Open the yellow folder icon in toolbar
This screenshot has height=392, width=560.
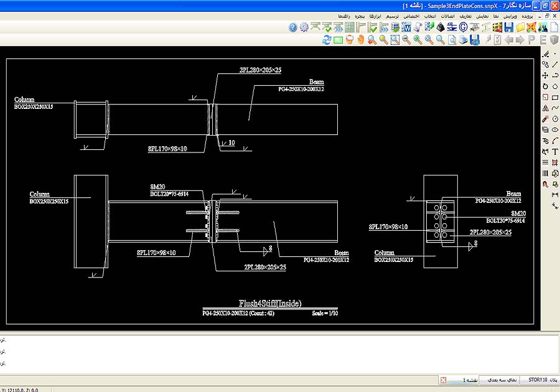520,27
